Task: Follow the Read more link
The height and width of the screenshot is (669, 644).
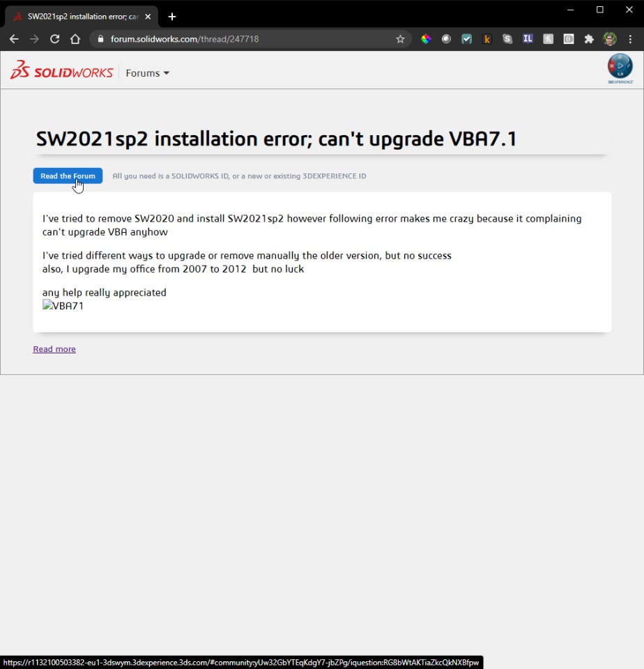Action: [x=54, y=349]
